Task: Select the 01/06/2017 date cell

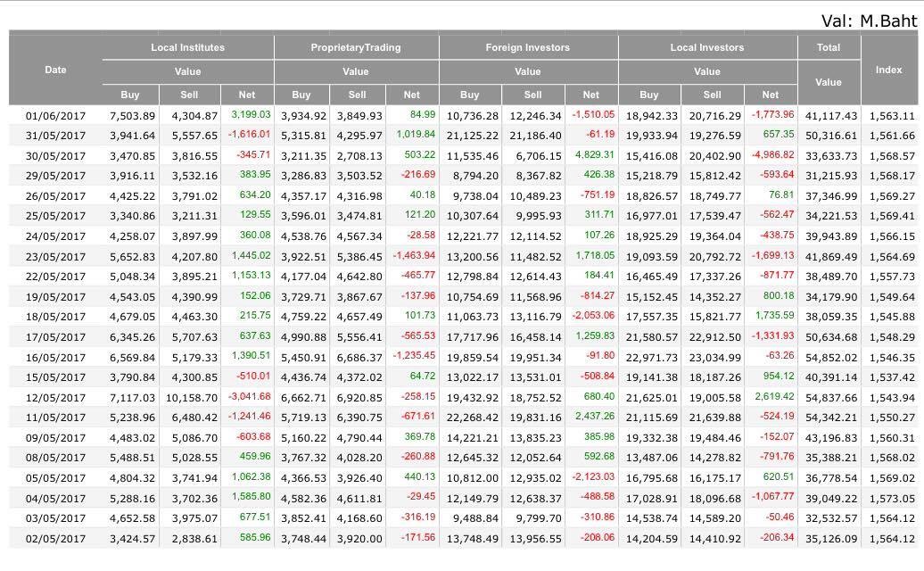Action: pyautogui.click(x=55, y=116)
